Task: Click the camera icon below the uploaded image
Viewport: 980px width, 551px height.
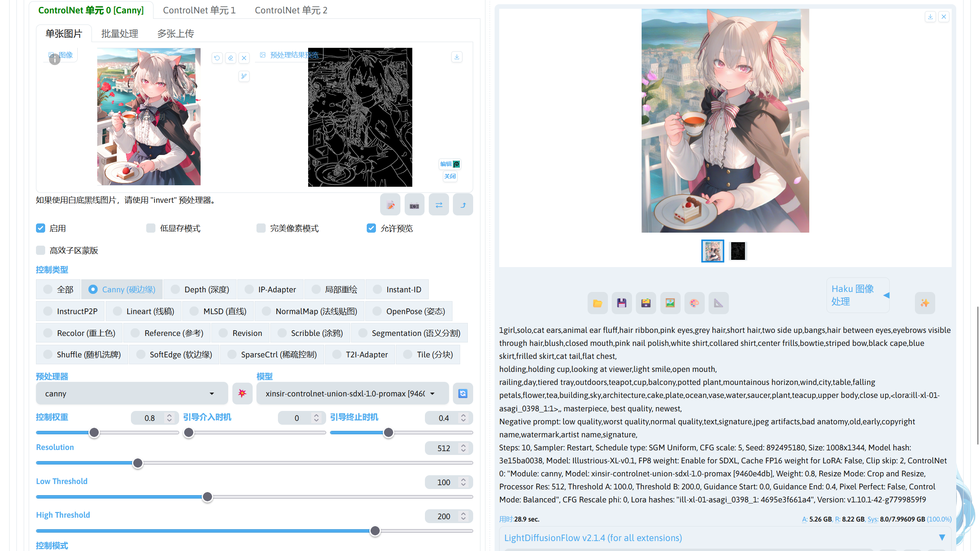Action: coord(414,204)
